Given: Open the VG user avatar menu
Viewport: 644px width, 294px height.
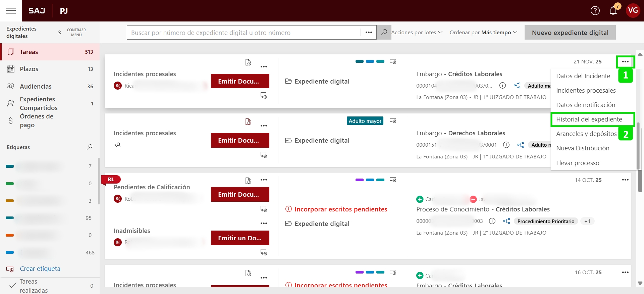Looking at the screenshot, I should [x=633, y=11].
